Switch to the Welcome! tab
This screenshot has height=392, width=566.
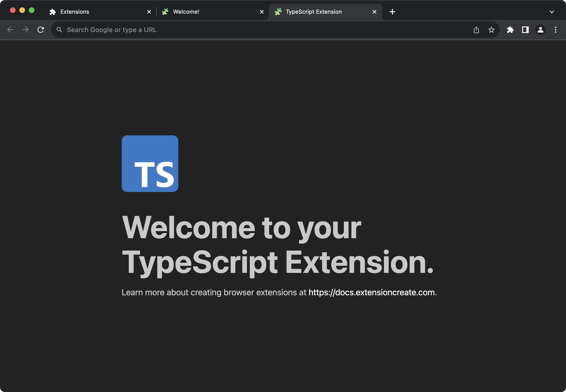coord(212,12)
